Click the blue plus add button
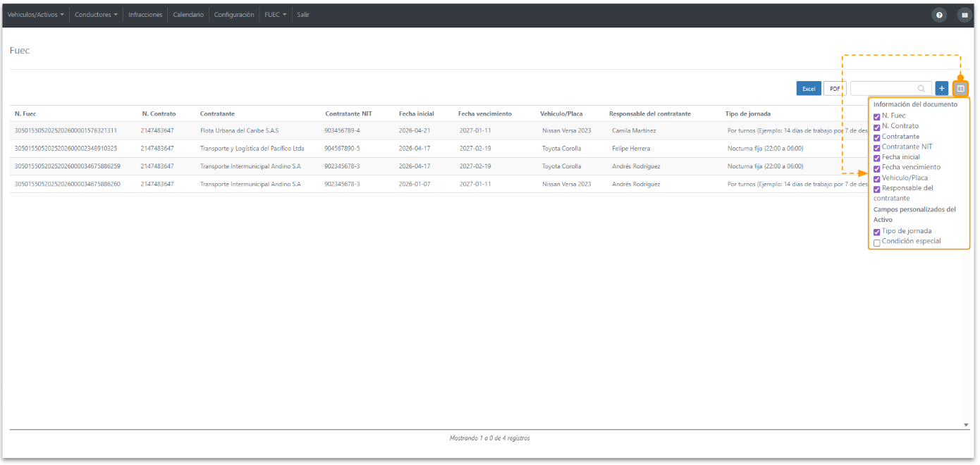Image resolution: width=980 pixels, height=465 pixels. pyautogui.click(x=942, y=89)
